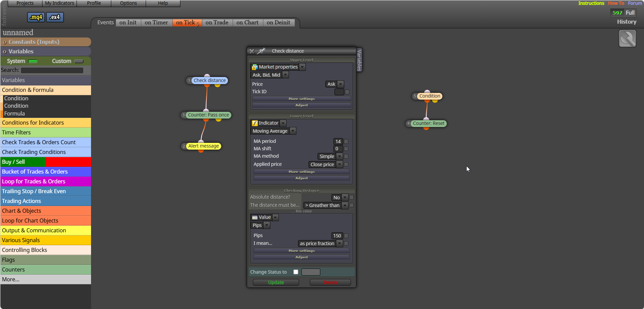Click More settings under Lower Level
644x309 pixels.
point(302,172)
